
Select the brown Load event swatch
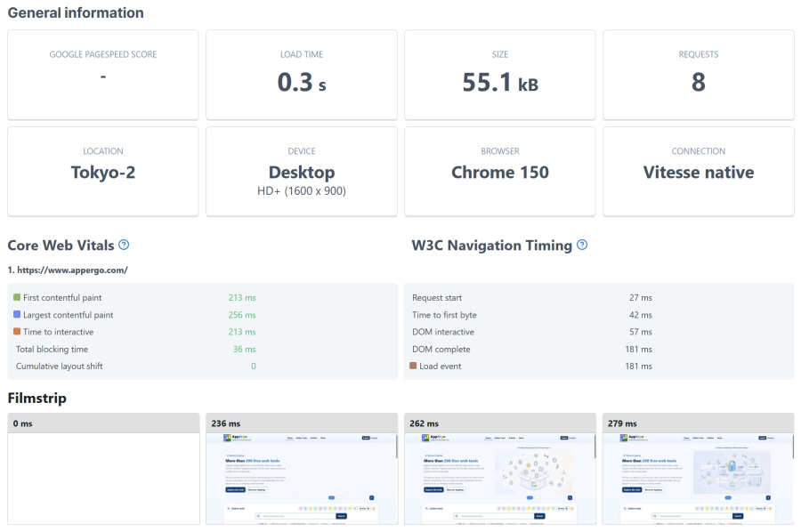coord(413,366)
